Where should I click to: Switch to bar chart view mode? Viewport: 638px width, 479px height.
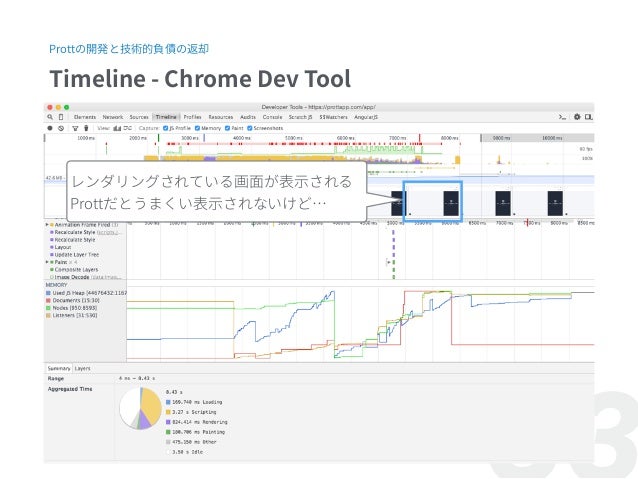[117, 128]
